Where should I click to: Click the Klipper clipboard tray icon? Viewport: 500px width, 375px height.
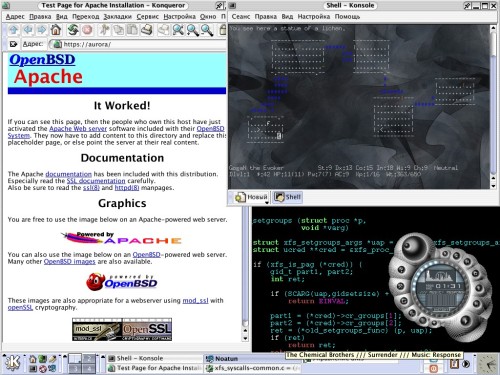(x=455, y=364)
